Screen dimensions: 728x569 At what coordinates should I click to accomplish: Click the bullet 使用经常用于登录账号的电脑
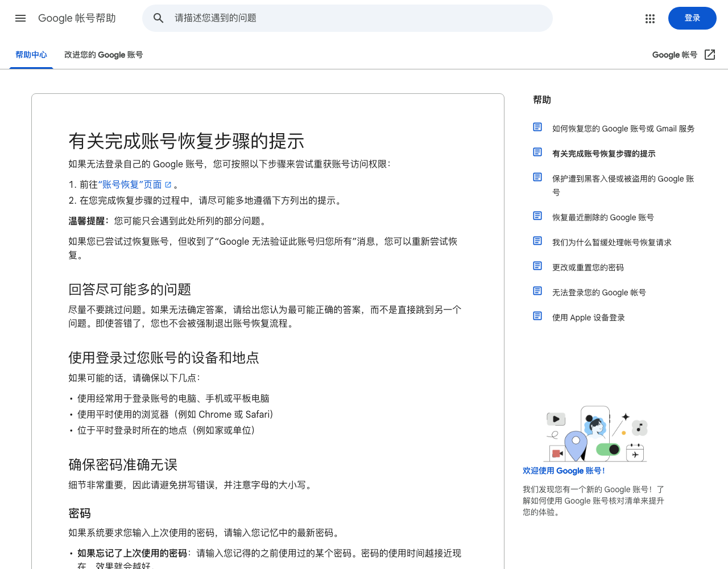(x=173, y=398)
